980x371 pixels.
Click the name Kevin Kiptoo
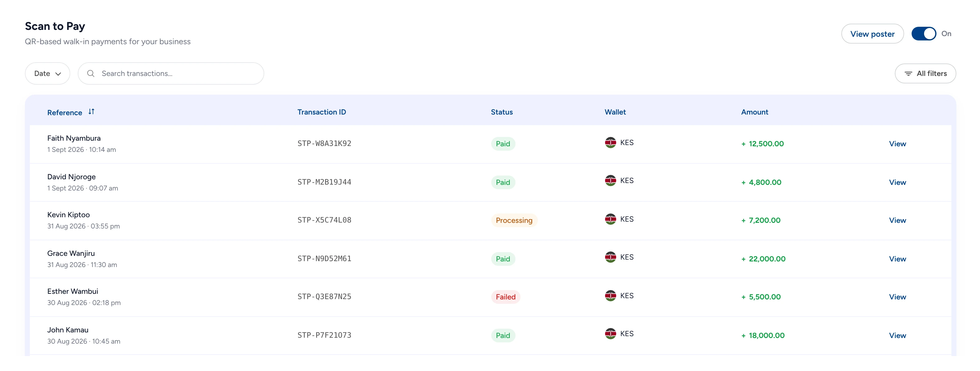[68, 215]
